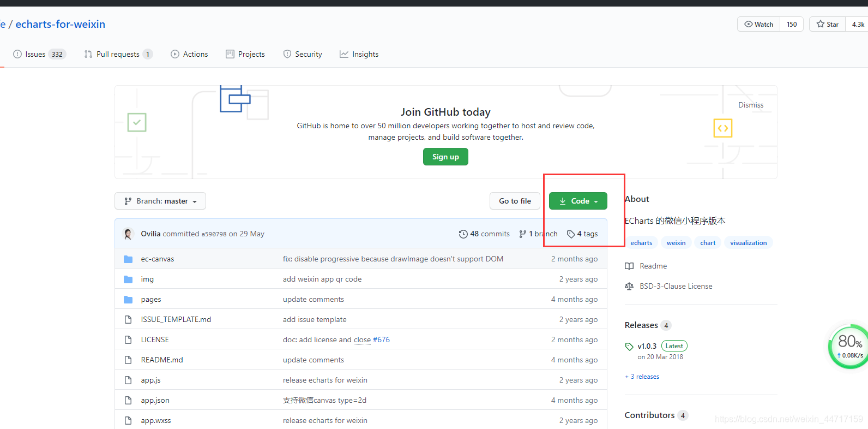868x429 pixels.
Task: Click the Security shield icon
Action: (x=287, y=54)
